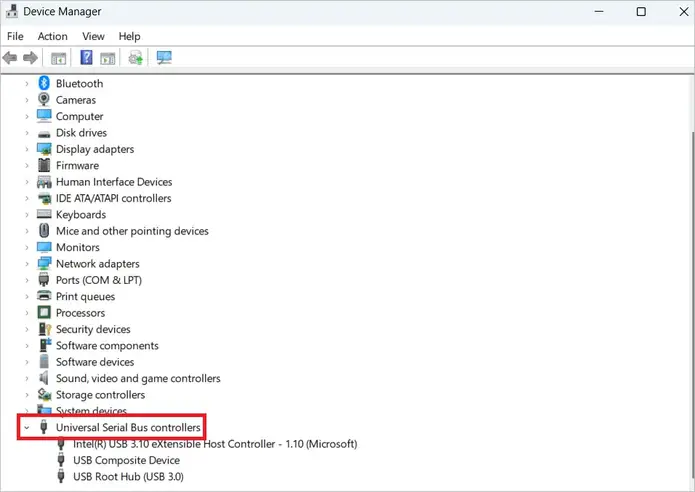Click the IDE ATA/ATAPI controllers icon
Screen dimensions: 695x492
(x=44, y=198)
